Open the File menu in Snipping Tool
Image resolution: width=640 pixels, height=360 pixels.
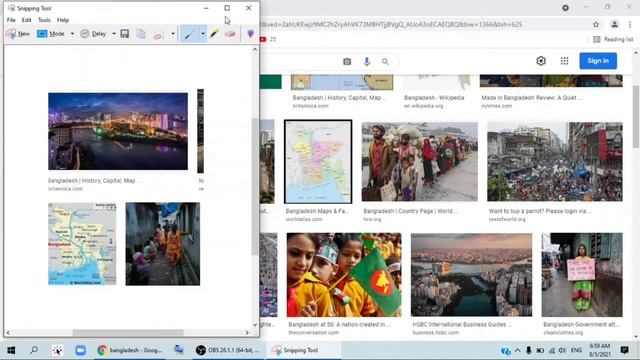pyautogui.click(x=11, y=20)
